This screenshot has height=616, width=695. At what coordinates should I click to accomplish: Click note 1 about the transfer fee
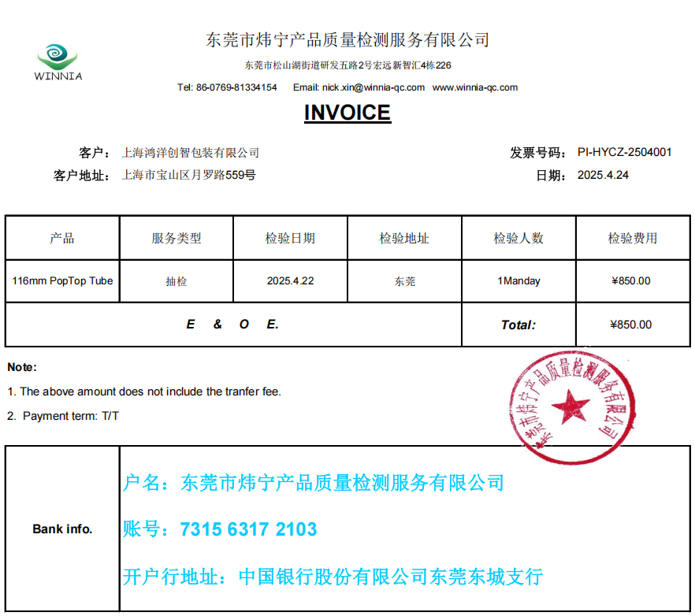(x=144, y=391)
